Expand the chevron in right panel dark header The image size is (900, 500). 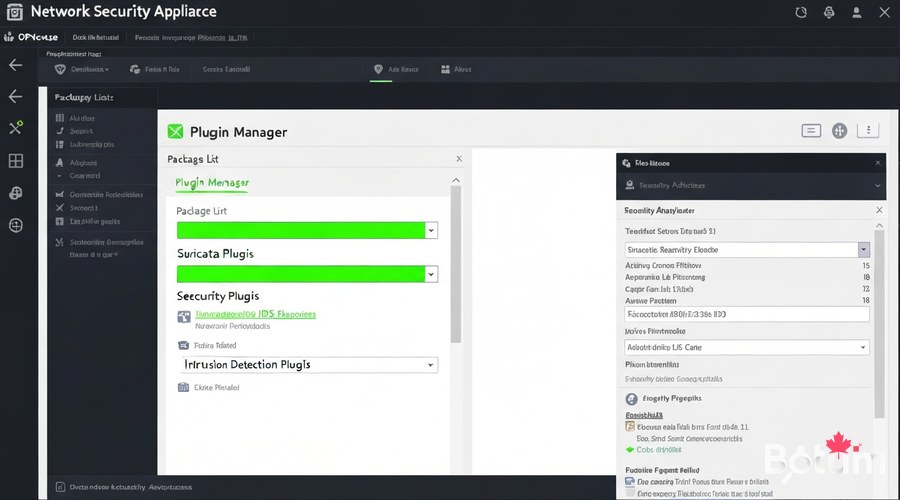(877, 185)
